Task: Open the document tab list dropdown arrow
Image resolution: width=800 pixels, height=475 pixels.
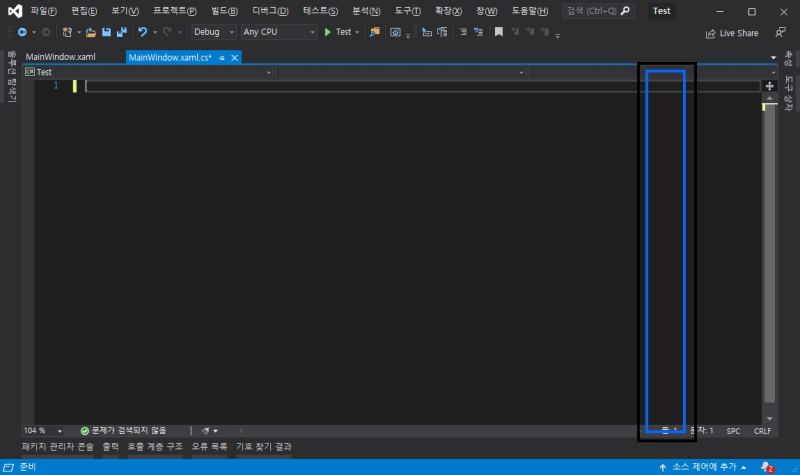Action: 773,58
